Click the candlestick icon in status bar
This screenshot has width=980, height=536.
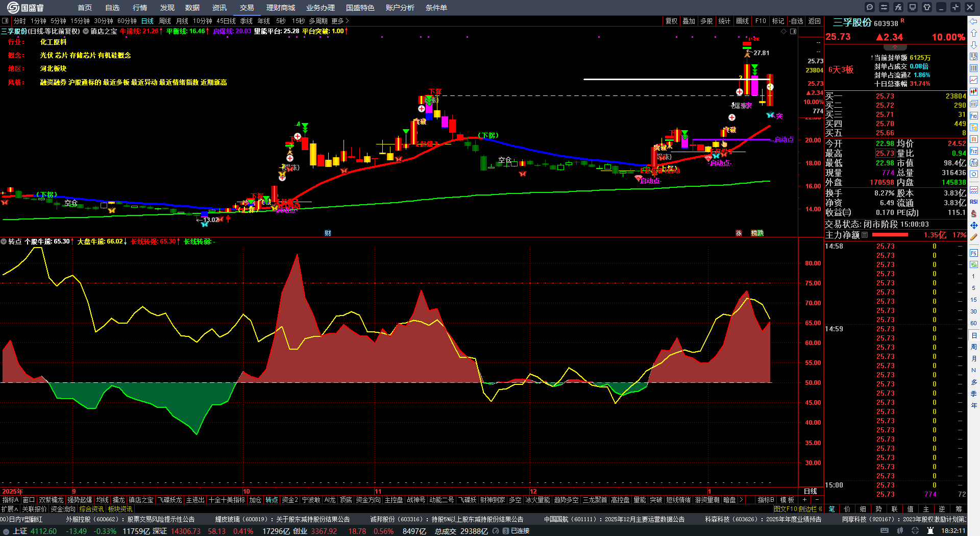[901, 531]
